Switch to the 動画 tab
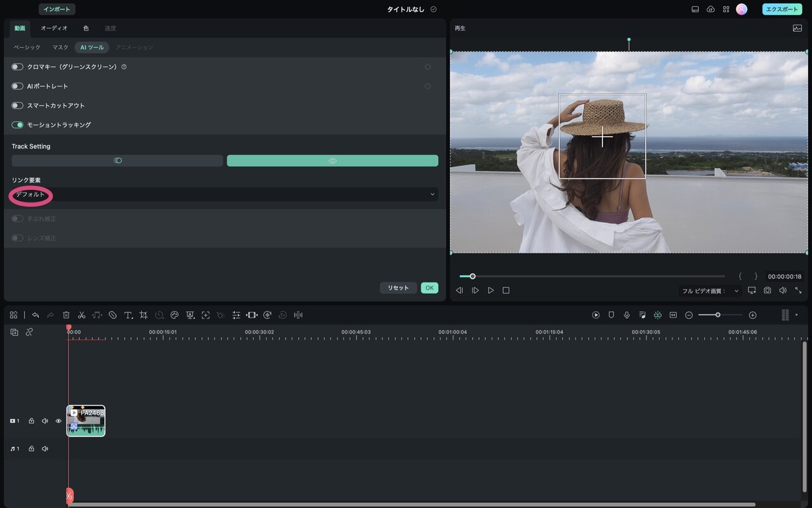 [x=20, y=28]
